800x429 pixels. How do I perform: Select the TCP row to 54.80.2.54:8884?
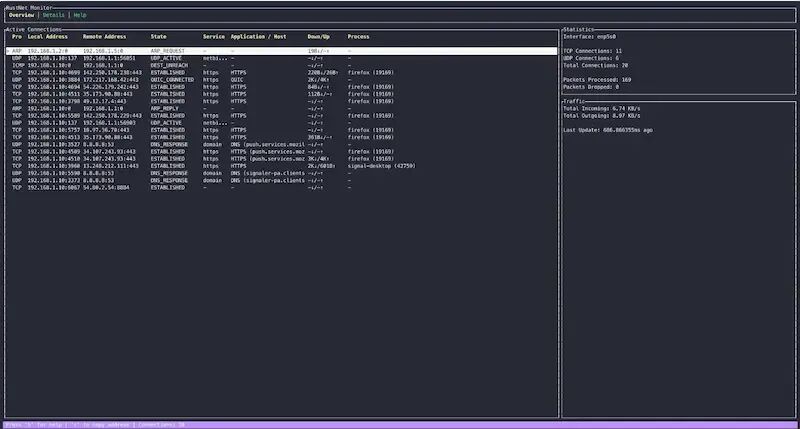click(282, 188)
